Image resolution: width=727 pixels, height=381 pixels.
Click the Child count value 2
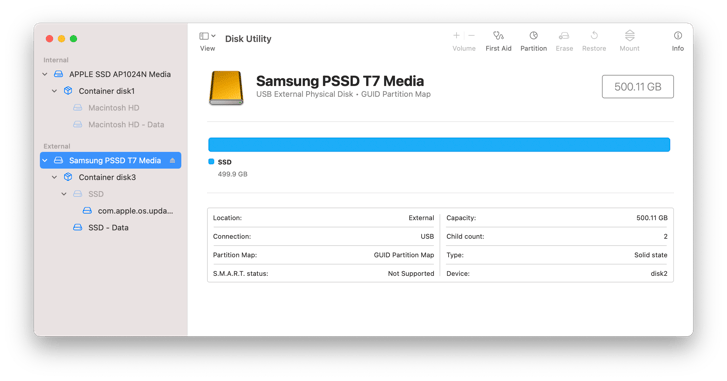click(x=665, y=236)
